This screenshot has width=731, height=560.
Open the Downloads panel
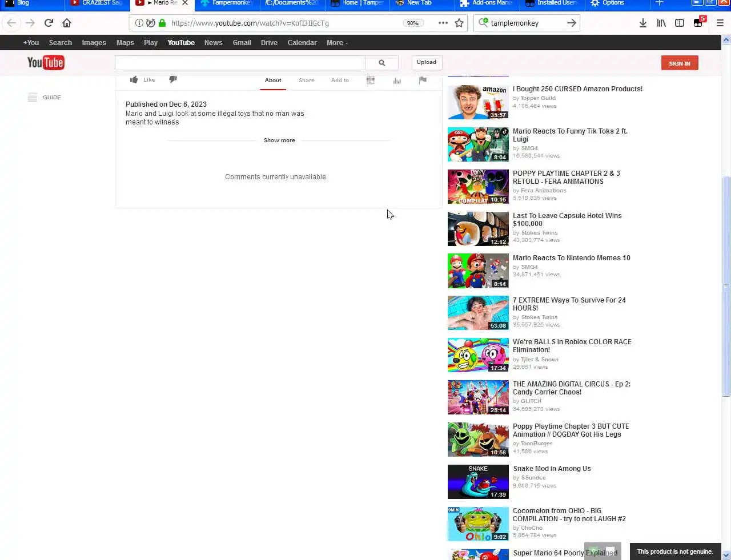pyautogui.click(x=643, y=23)
